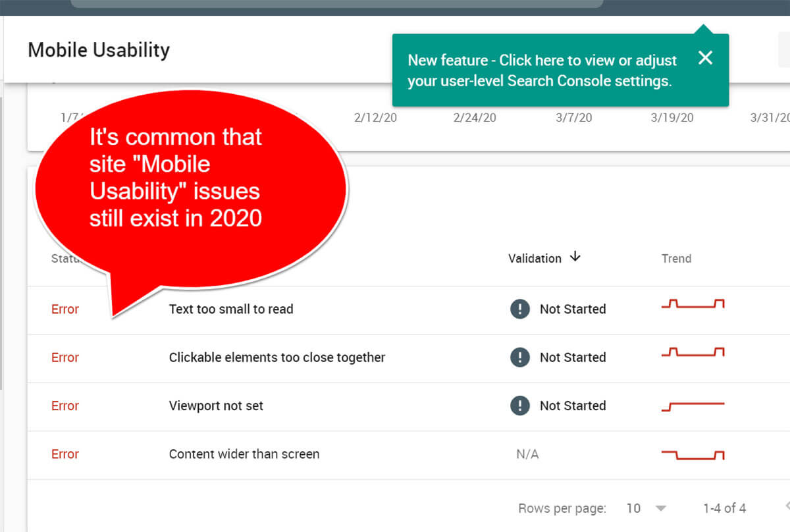Screen dimensions: 790x532
Task: Click the Not Started exclamation icon for Text too small
Action: 520,309
